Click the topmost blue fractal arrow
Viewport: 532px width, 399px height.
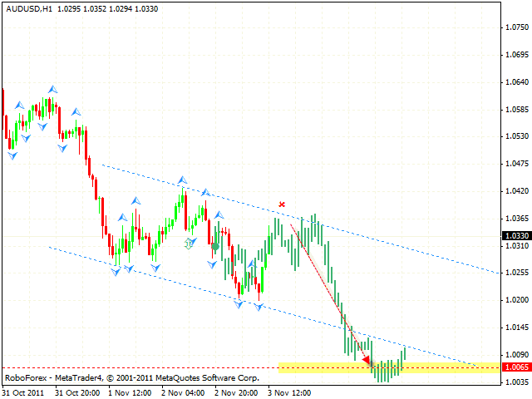(x=53, y=87)
